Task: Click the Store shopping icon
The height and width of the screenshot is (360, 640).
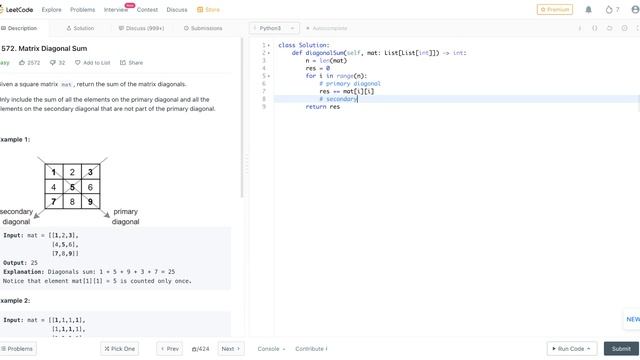Action: (200, 9)
